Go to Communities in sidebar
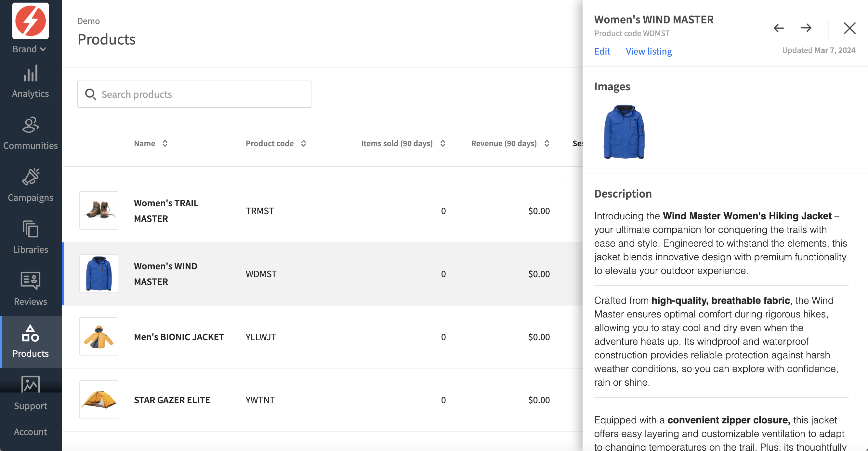The width and height of the screenshot is (868, 451). tap(30, 134)
